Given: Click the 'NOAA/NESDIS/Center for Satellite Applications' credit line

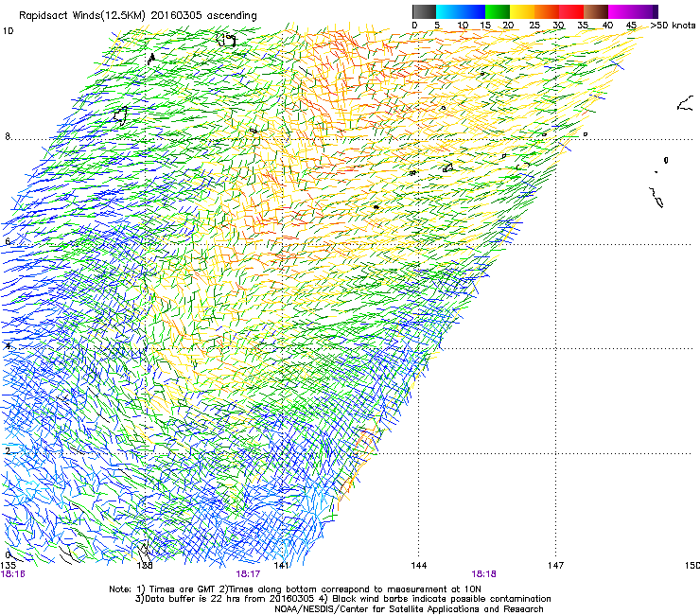Looking at the screenshot, I should point(409,609).
